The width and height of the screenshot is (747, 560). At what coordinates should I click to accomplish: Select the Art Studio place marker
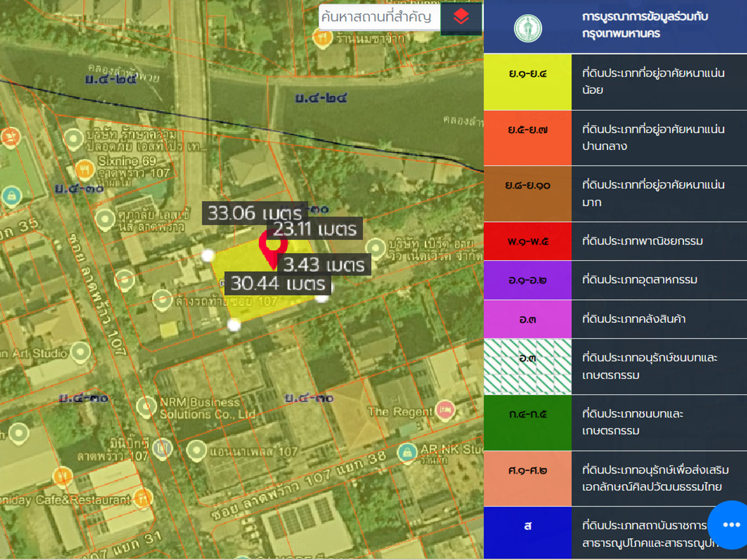point(80,353)
